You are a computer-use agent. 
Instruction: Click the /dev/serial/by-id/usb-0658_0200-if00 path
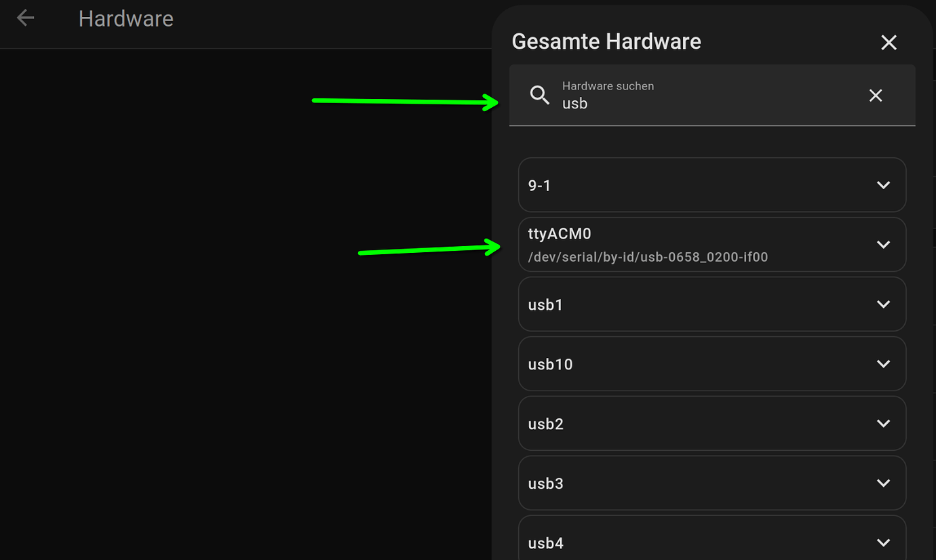[648, 257]
